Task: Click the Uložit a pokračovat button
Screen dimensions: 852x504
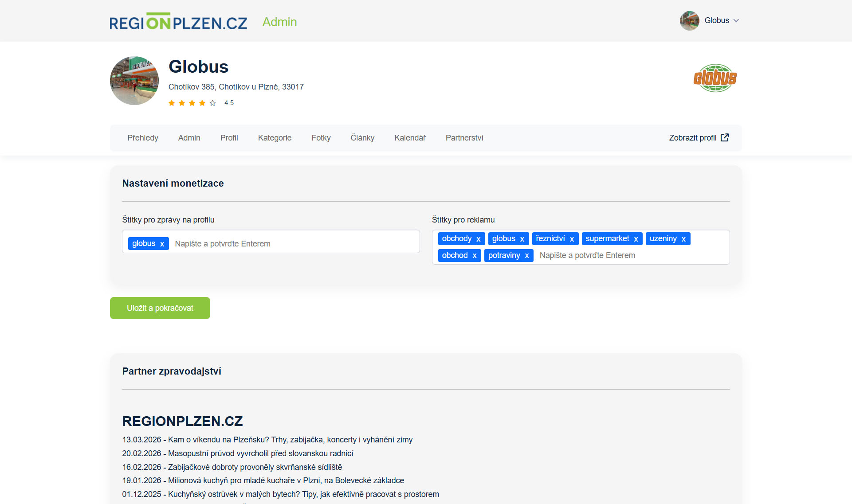Action: (160, 308)
